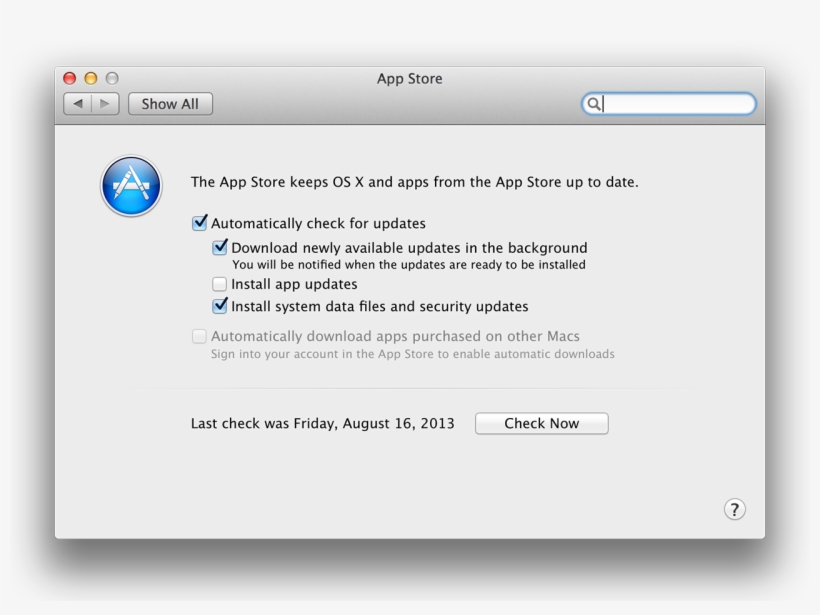Close the App Store preferences window
This screenshot has width=820, height=615.
(68, 77)
